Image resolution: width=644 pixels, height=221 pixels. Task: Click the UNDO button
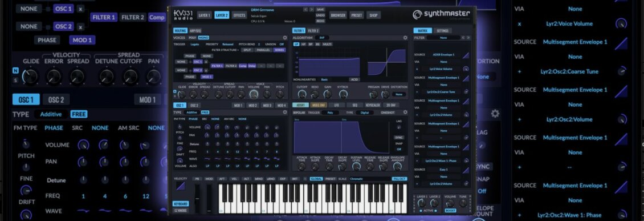click(x=320, y=15)
